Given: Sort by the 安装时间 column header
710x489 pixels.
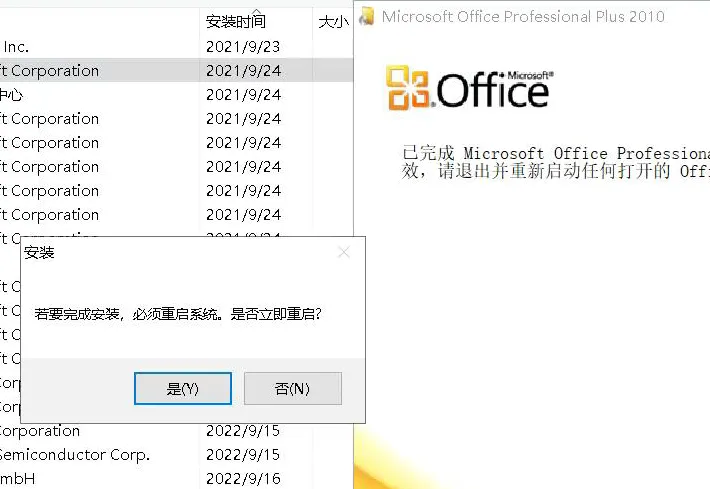Looking at the screenshot, I should point(236,21).
